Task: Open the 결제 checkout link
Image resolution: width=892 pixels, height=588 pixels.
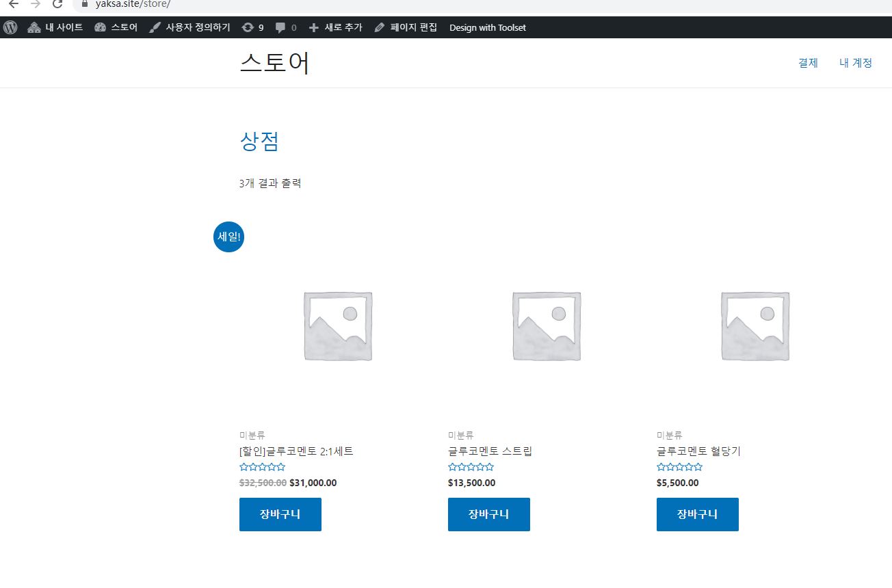Action: 808,62
